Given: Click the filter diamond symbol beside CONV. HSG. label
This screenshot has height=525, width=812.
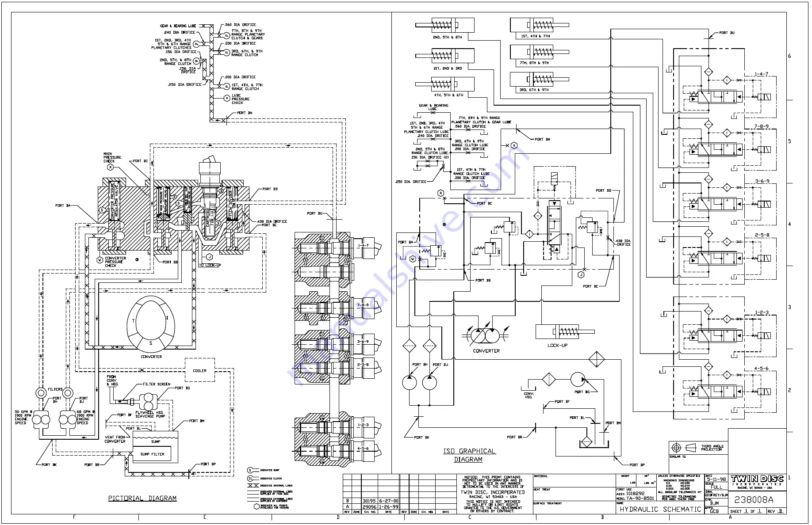Looking at the screenshot, I should point(549,379).
